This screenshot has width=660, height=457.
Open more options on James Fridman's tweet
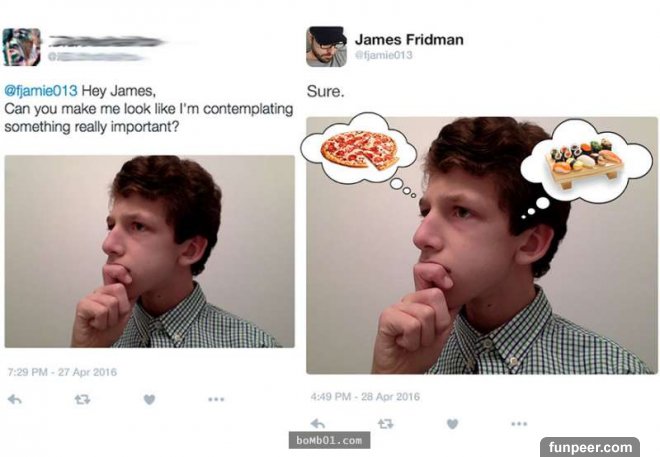click(518, 423)
